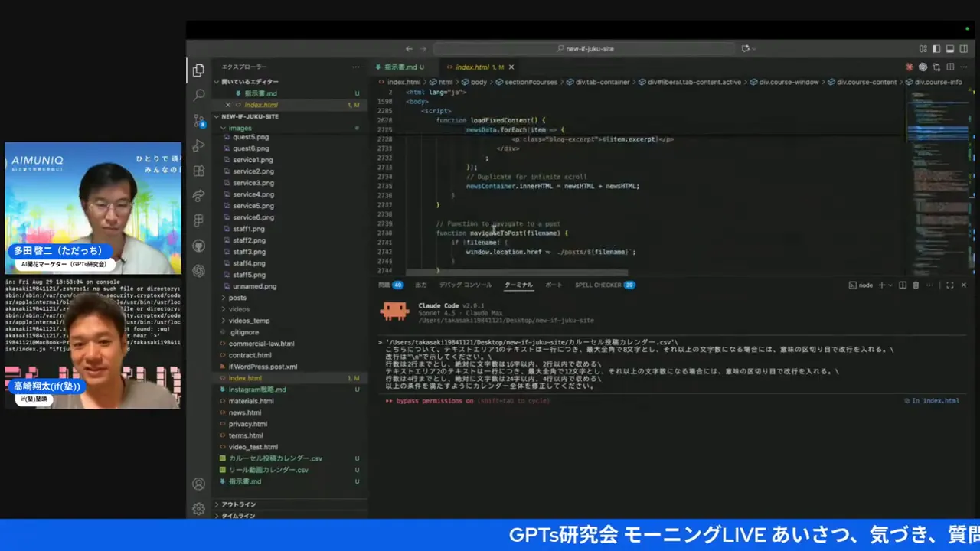Expand the アウトライン section
The image size is (980, 551).
(238, 504)
